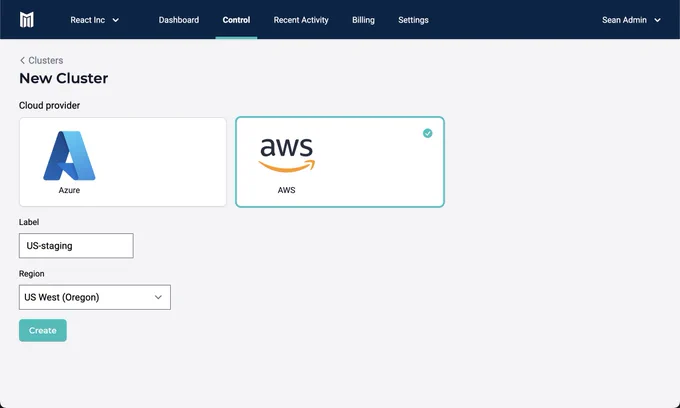Click the back chevron beside Clusters
This screenshot has width=680, height=408.
[22, 60]
